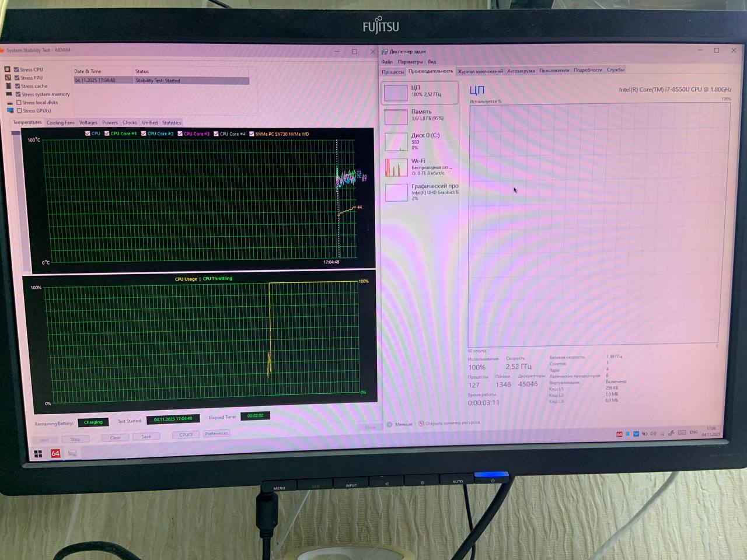
Task: Uncheck the Stress CPU checkbox
Action: pos(17,69)
